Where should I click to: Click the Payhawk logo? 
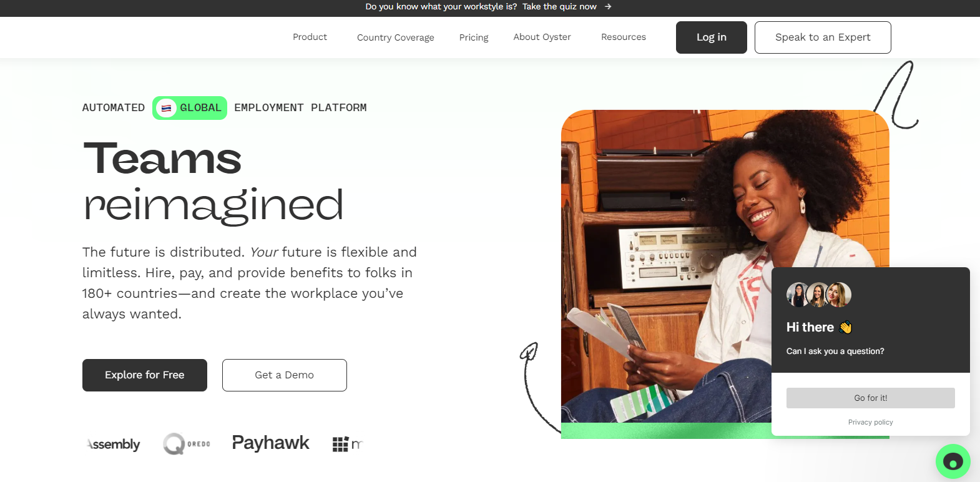270,443
